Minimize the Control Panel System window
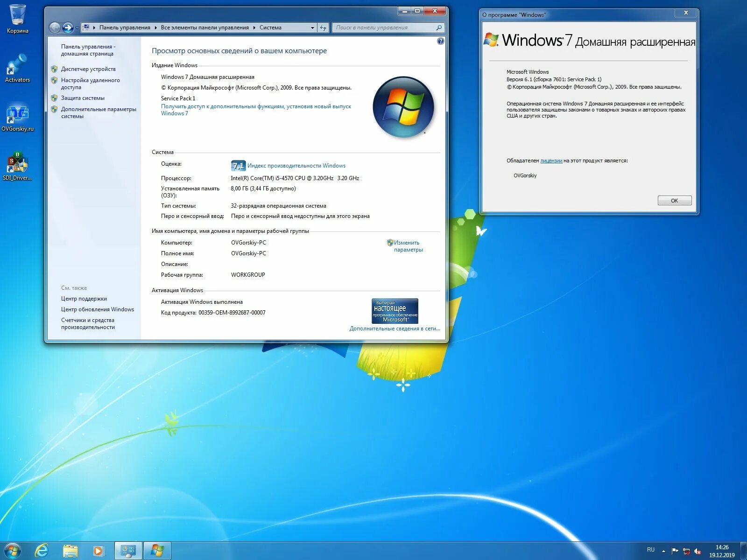 (404, 11)
